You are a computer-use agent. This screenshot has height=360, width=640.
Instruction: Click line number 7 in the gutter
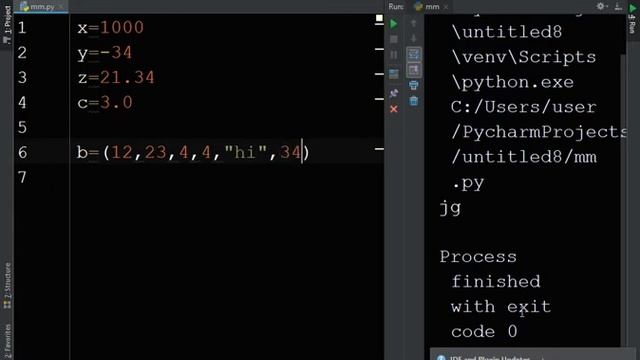[22, 178]
